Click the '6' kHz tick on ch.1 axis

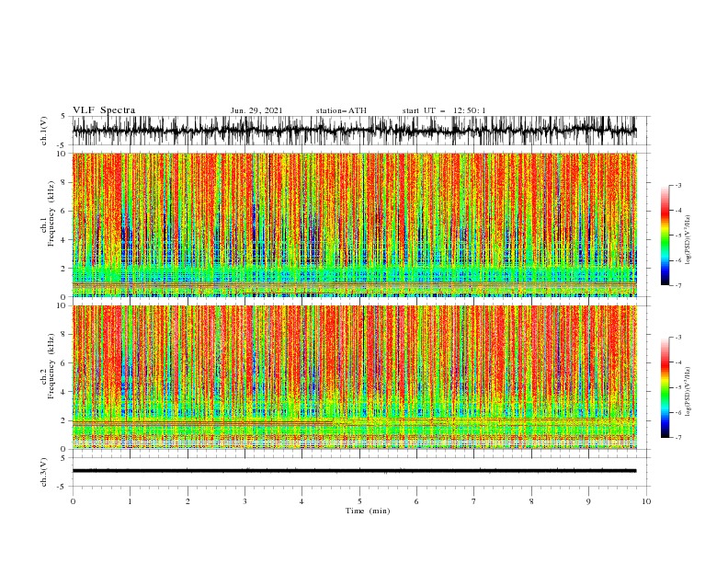[x=63, y=211]
